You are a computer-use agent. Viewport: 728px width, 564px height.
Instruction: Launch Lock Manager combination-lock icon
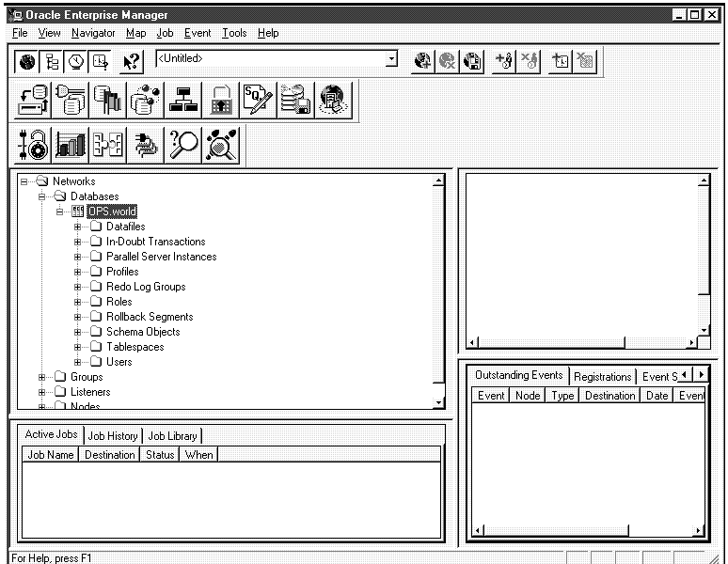pyautogui.click(x=33, y=145)
